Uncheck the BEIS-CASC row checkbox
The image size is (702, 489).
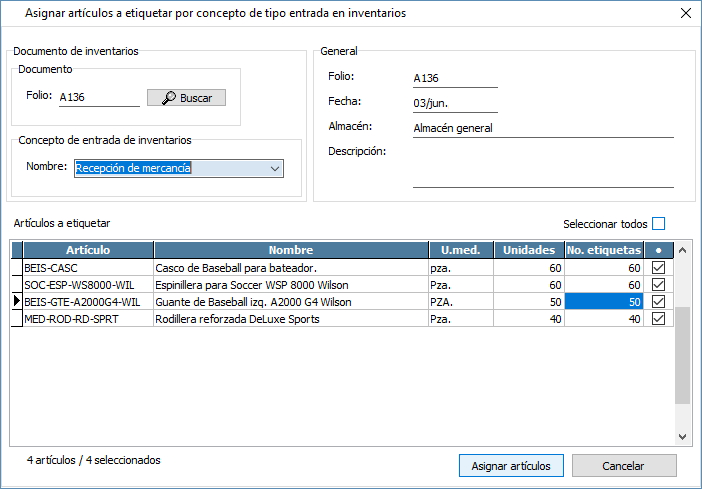pos(657,268)
